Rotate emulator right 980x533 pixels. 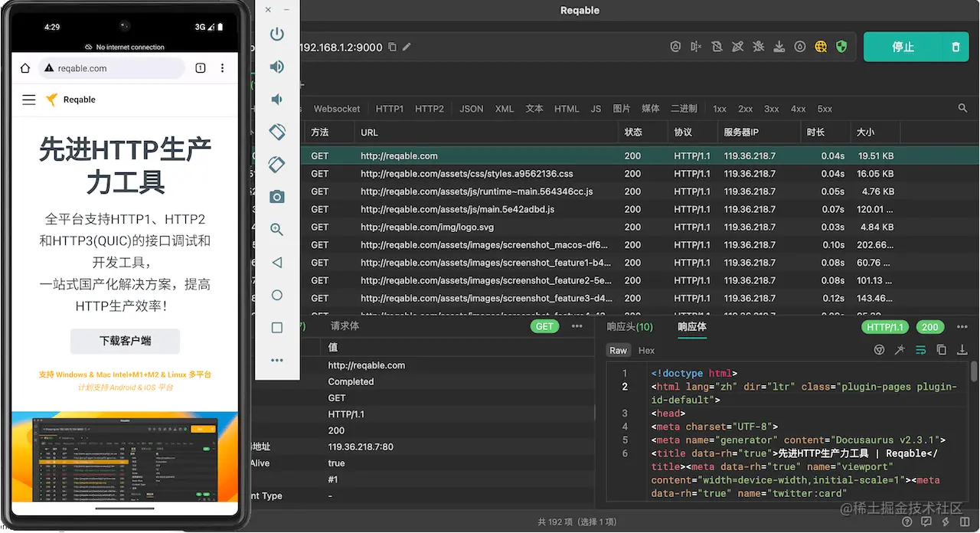coord(277,164)
